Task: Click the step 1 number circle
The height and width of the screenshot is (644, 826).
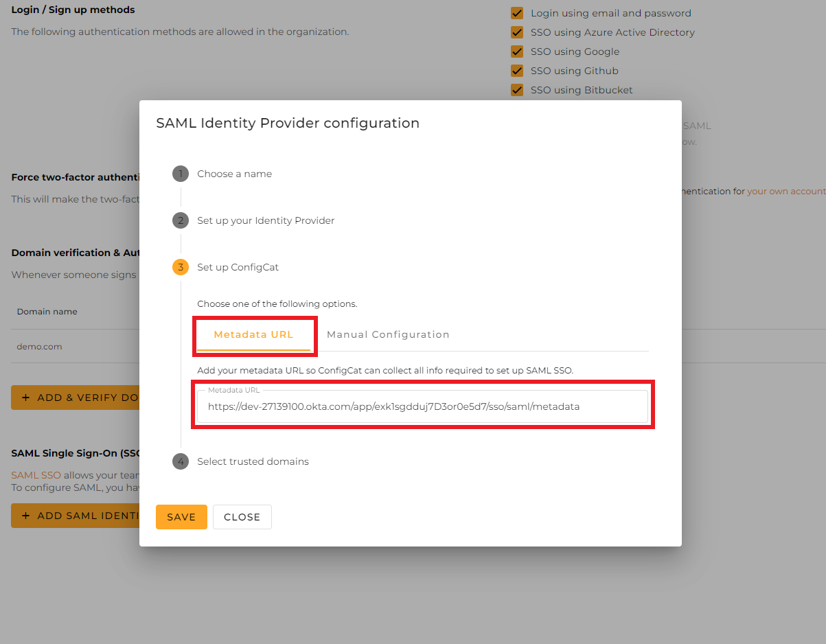Action: 181,174
